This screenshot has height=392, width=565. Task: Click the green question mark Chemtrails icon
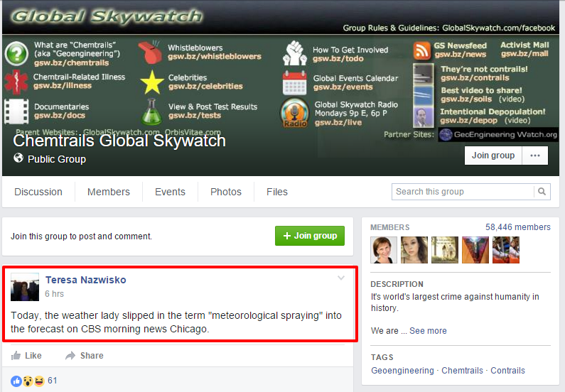point(16,53)
